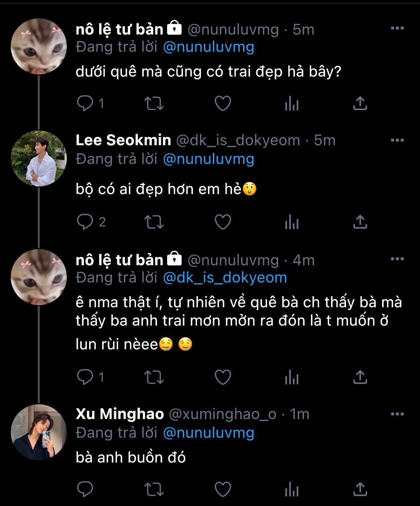
Task: Reply to the third tweet about quê
Action: 85,377
